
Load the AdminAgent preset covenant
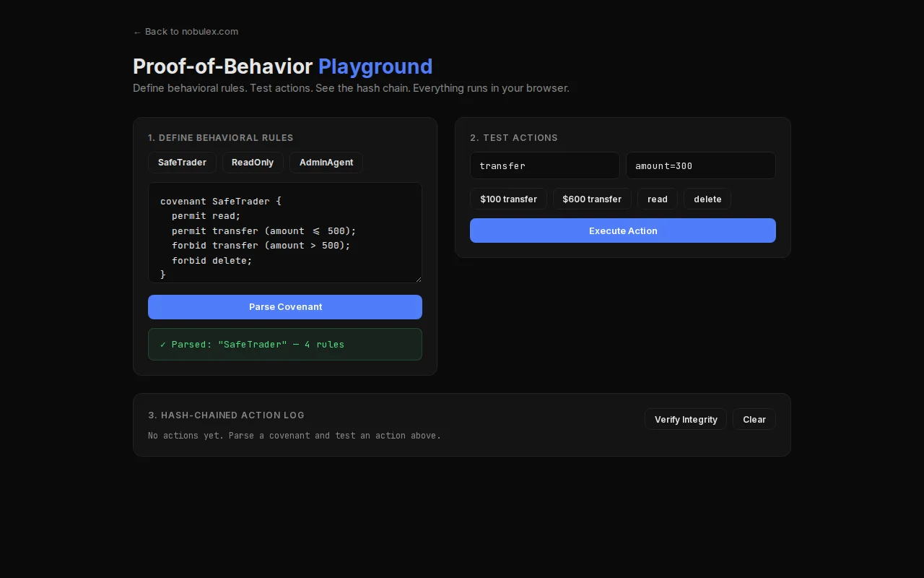point(326,163)
